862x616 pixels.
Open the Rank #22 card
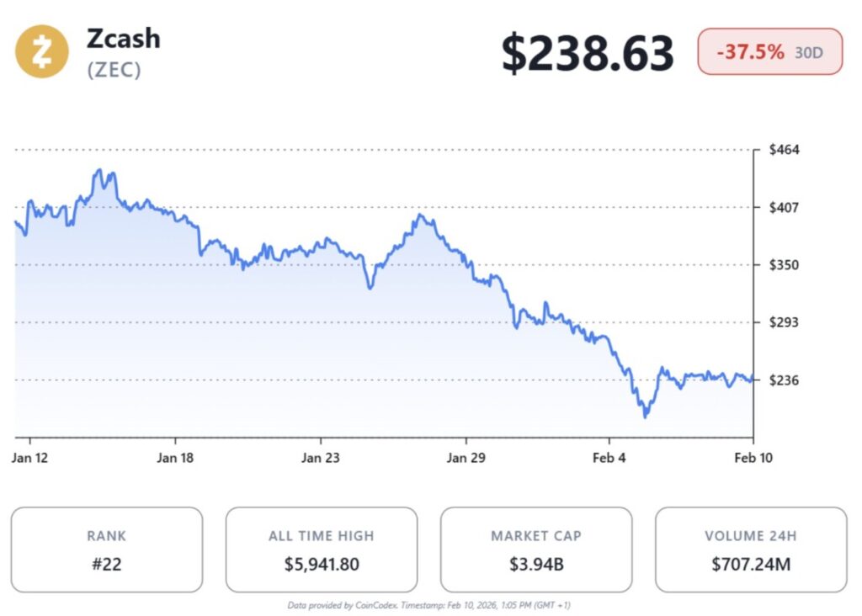(x=106, y=550)
